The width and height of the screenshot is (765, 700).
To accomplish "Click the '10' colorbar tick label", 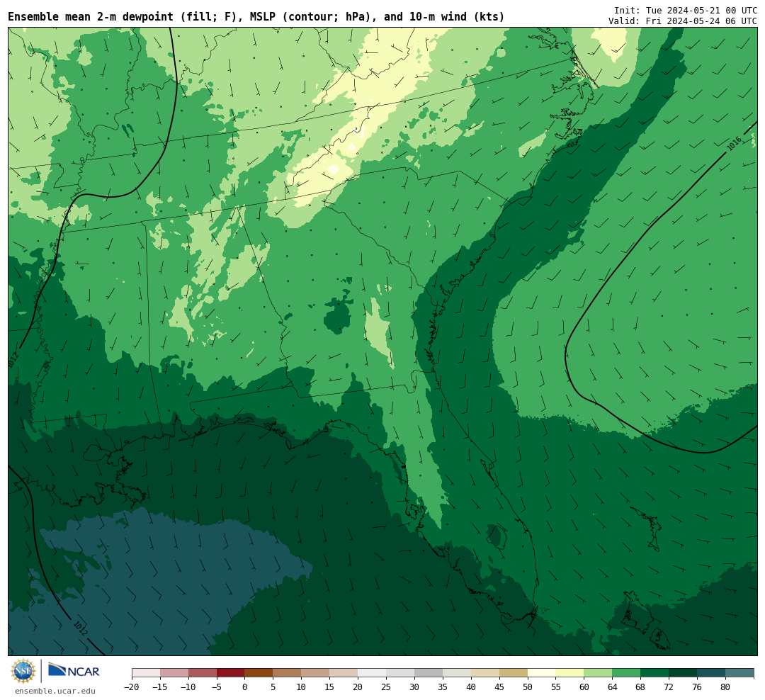I will point(302,687).
